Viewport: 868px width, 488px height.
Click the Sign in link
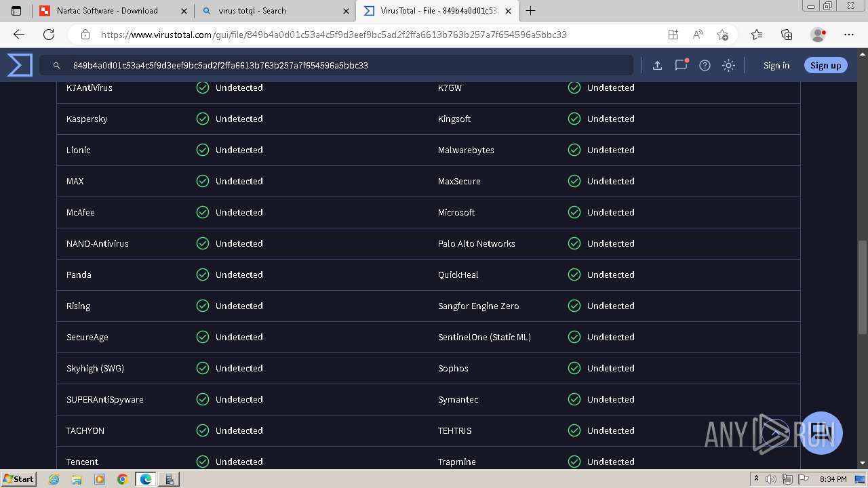(x=776, y=65)
